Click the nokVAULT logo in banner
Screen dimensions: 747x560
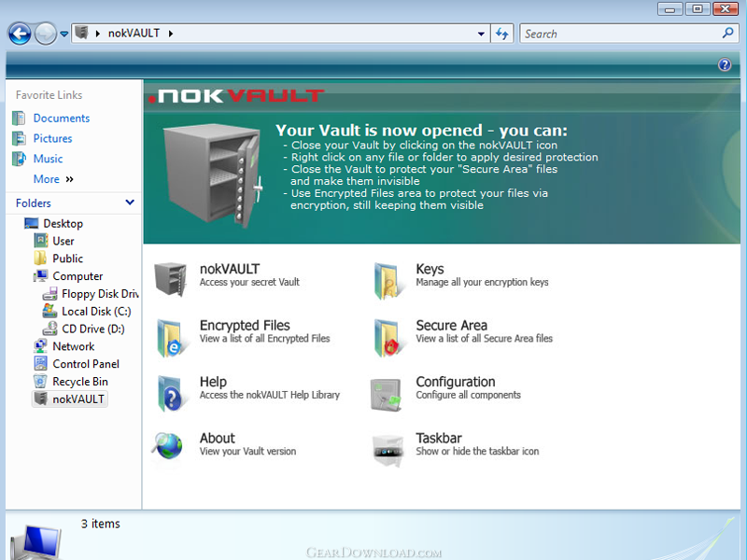(236, 96)
